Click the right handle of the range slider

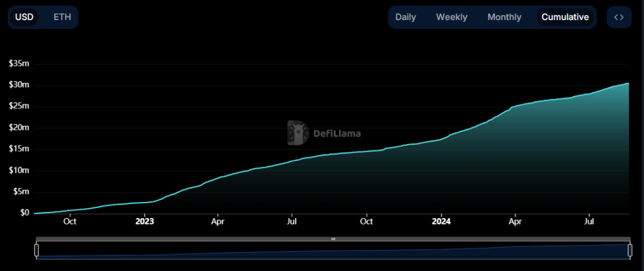630,250
